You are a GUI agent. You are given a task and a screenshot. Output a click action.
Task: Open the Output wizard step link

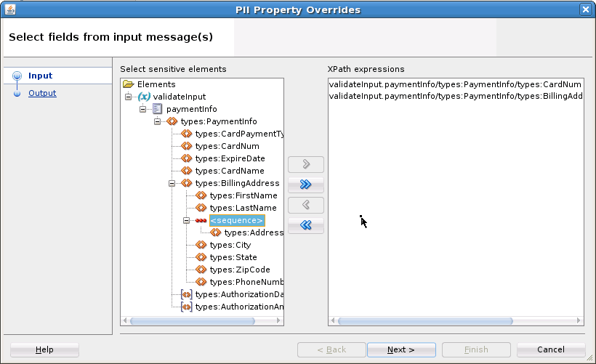tap(42, 93)
